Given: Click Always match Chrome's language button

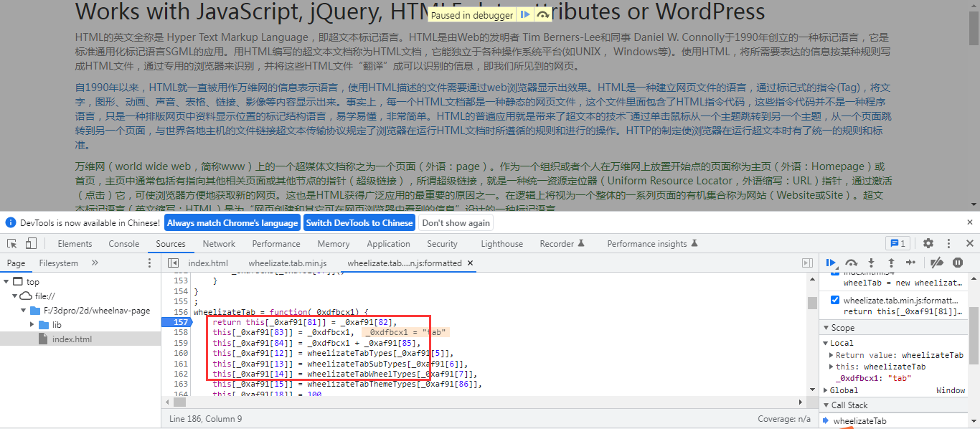Looking at the screenshot, I should point(232,223).
